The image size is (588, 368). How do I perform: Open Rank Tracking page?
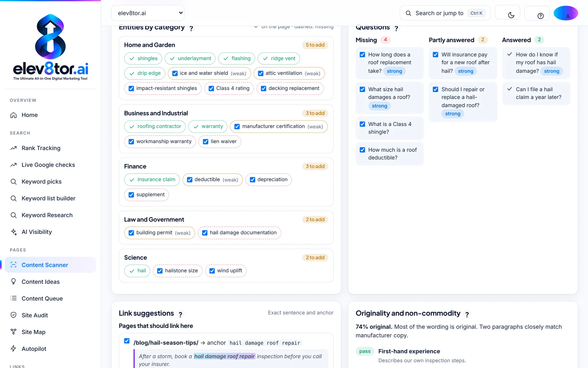coord(50,148)
